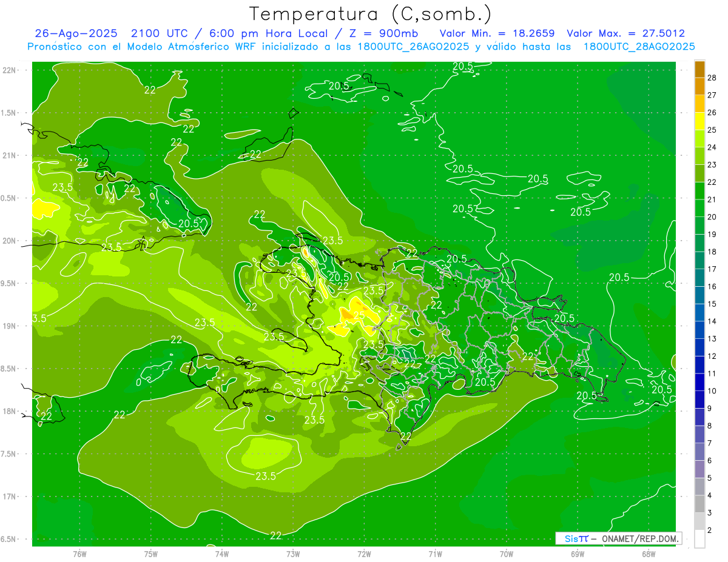Click color scale label "19"

tap(712, 234)
